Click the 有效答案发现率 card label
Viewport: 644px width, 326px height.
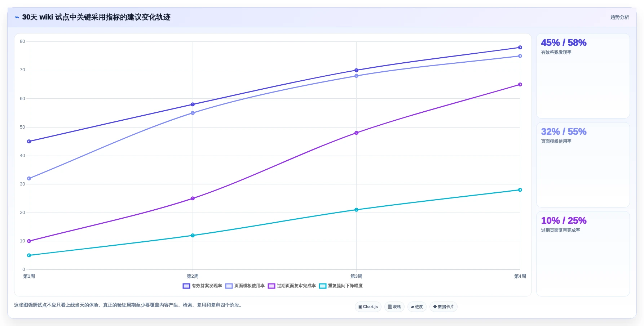coord(556,53)
